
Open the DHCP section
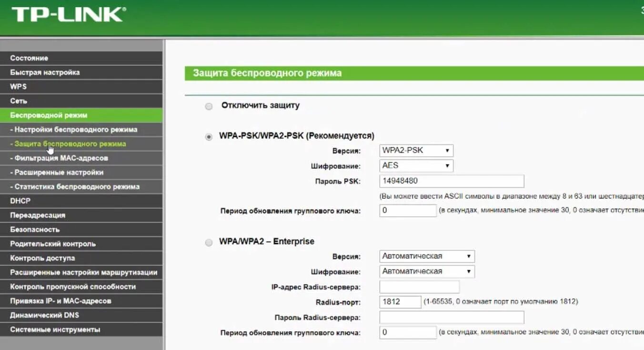81,201
